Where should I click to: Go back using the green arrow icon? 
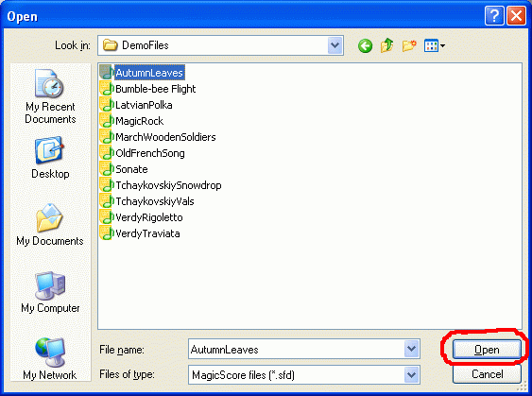pos(365,45)
